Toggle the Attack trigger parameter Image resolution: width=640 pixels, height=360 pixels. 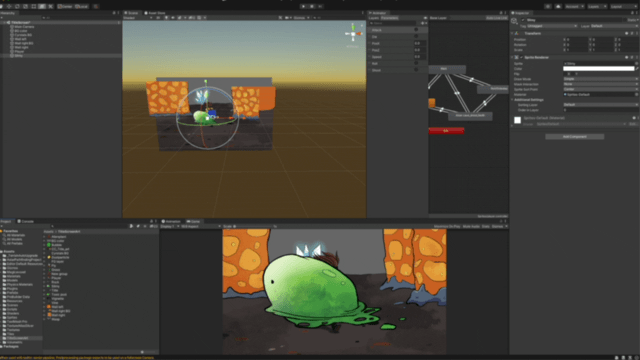[416, 30]
